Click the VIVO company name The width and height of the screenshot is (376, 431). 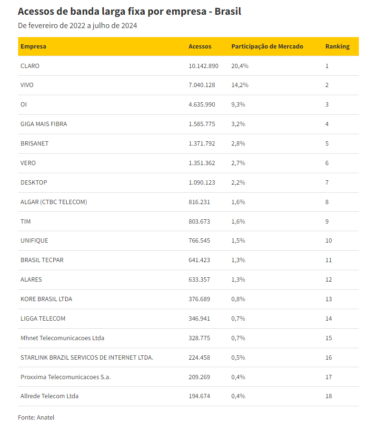pos(27,85)
